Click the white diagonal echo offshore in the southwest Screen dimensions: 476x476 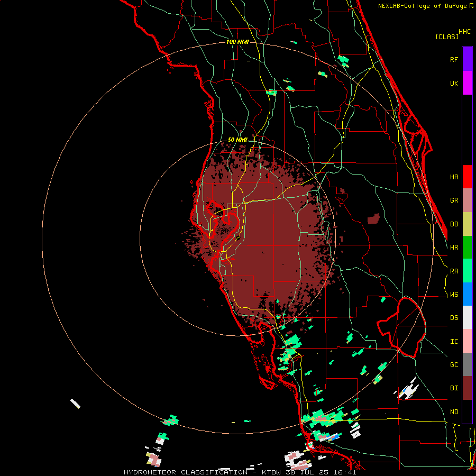click(x=75, y=404)
